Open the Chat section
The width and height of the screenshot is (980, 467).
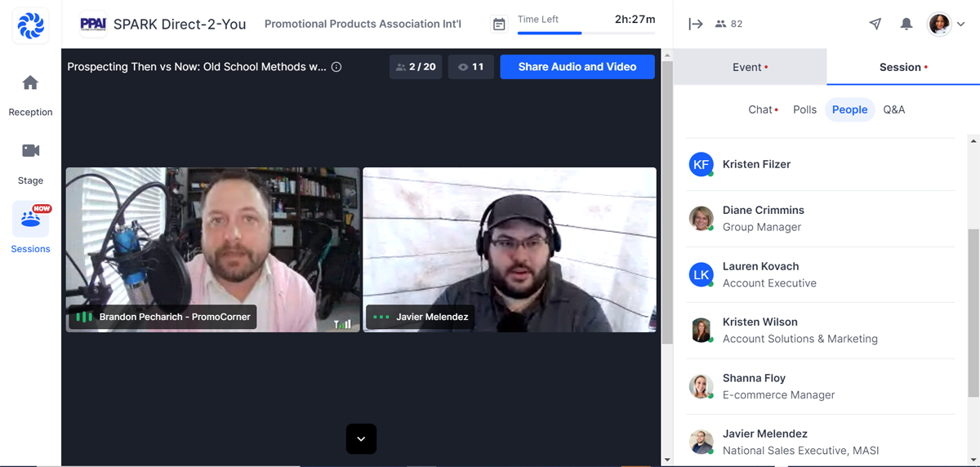coord(762,109)
